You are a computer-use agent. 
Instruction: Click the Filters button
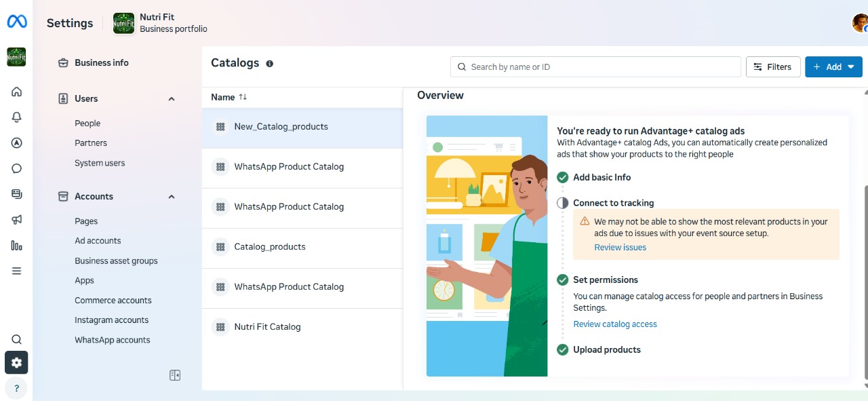tap(773, 66)
